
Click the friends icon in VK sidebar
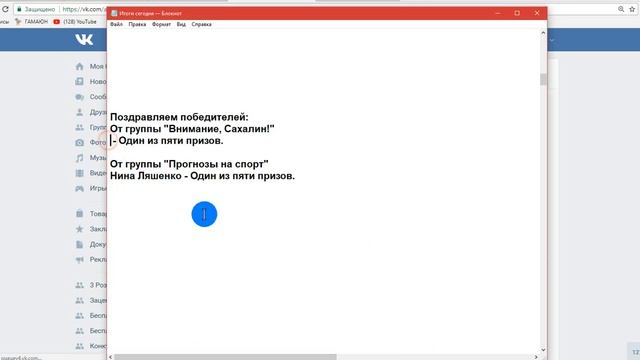pos(80,112)
